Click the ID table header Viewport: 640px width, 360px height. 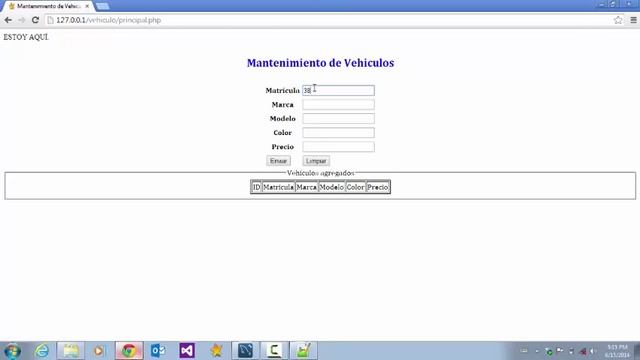pyautogui.click(x=256, y=187)
